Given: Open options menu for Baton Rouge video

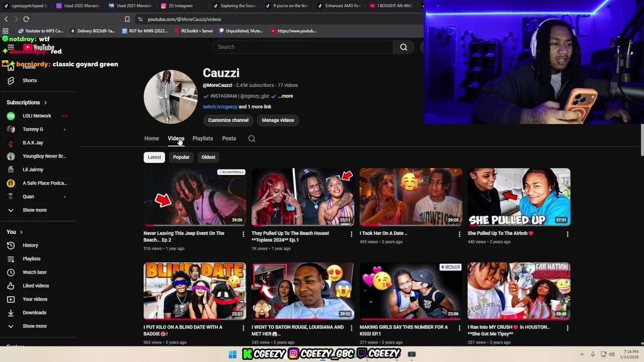Looking at the screenshot, I should (x=351, y=328).
